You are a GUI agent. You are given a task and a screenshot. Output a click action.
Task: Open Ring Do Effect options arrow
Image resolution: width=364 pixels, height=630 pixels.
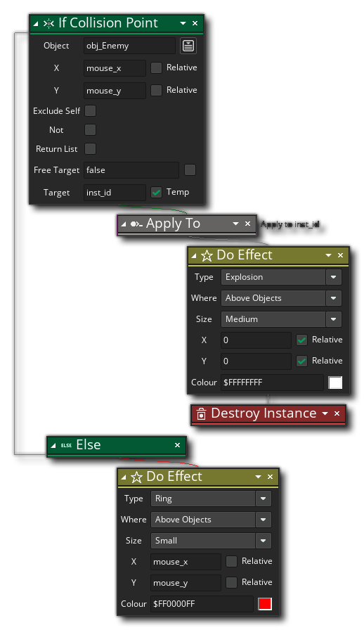258,477
